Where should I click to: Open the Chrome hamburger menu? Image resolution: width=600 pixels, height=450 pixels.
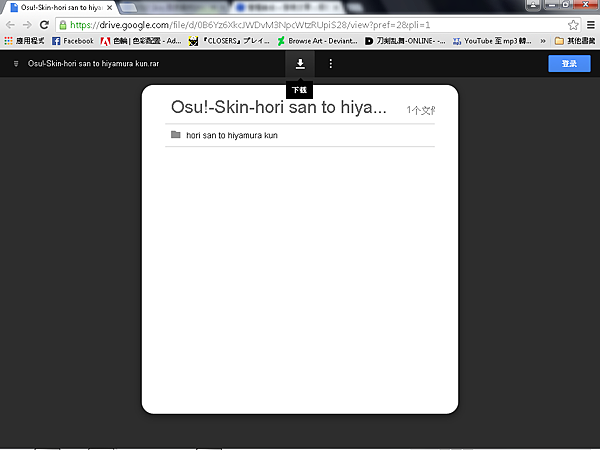[591, 25]
